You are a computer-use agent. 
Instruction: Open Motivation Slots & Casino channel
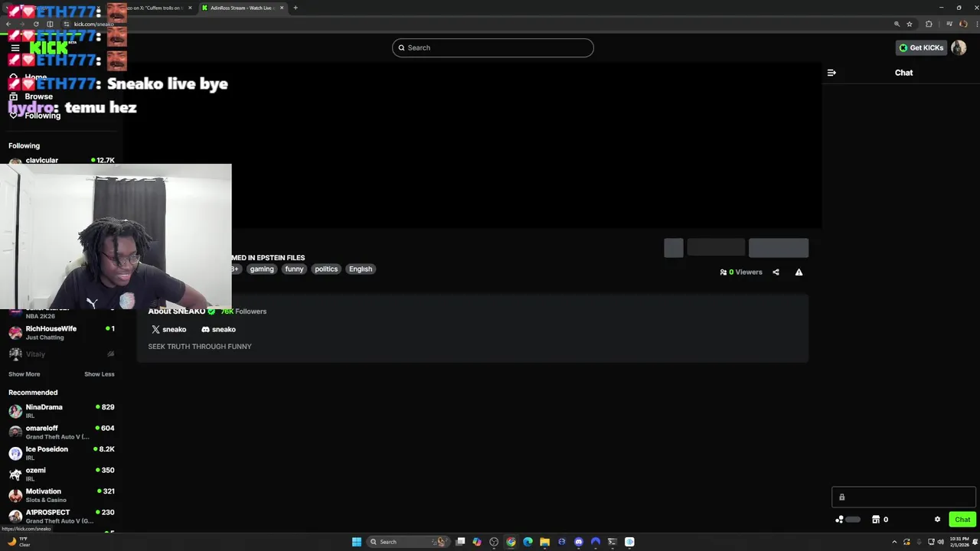click(61, 495)
